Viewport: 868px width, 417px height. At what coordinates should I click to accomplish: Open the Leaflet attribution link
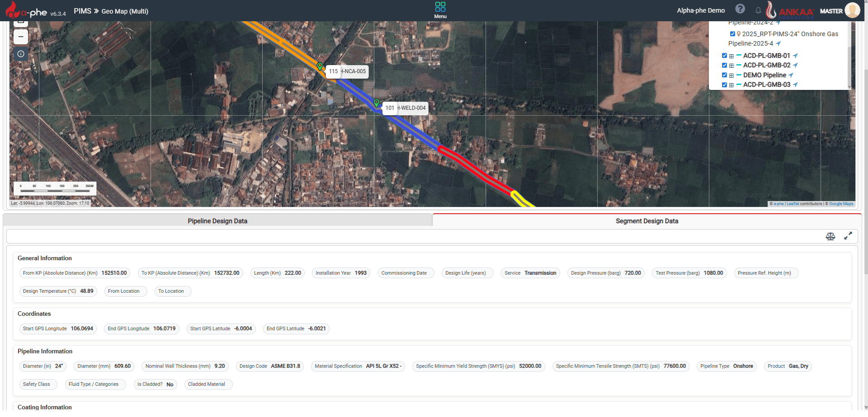pyautogui.click(x=793, y=204)
